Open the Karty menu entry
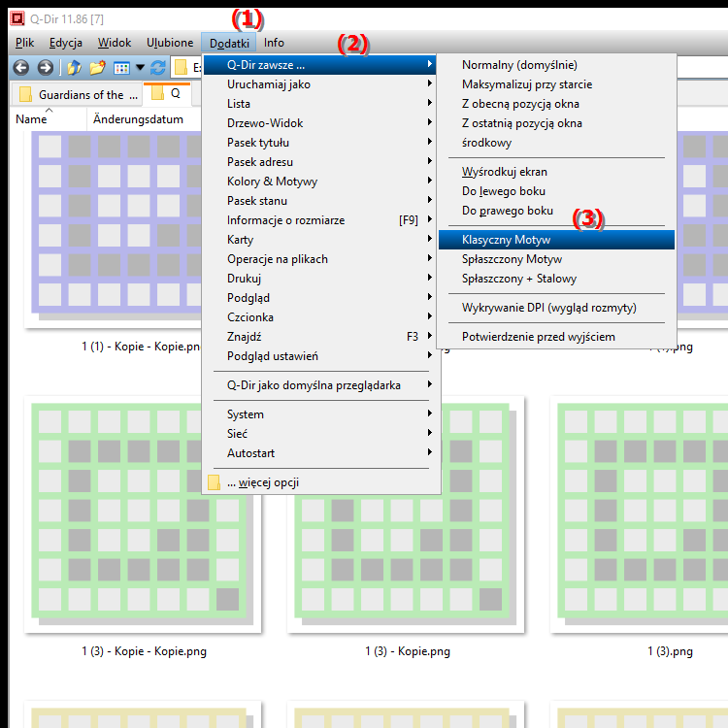This screenshot has width=728, height=728. click(320, 240)
